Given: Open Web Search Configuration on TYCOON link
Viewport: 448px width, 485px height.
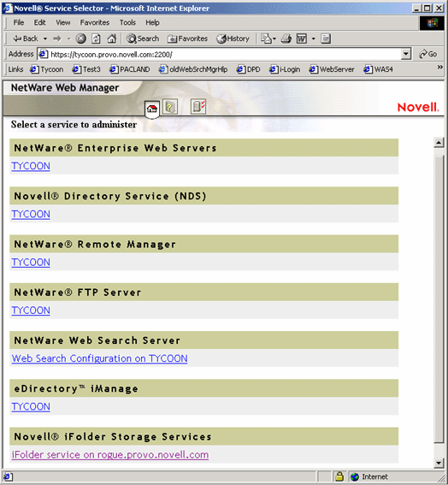Looking at the screenshot, I should click(x=99, y=358).
